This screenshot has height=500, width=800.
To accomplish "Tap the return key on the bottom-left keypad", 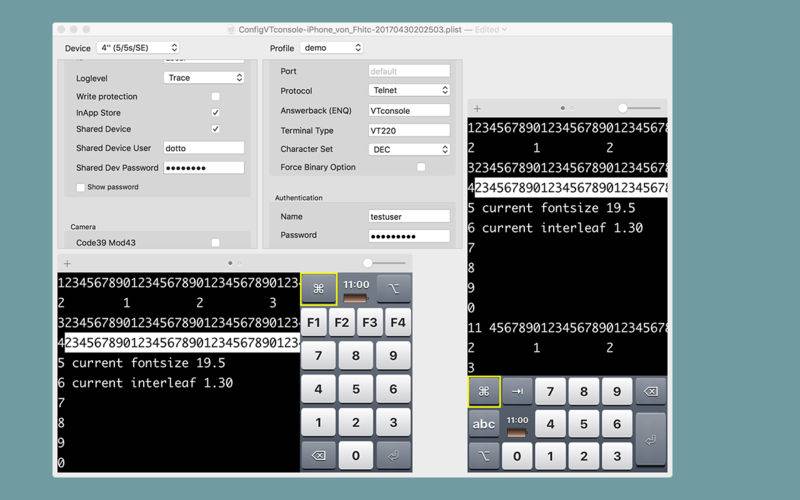I will click(x=393, y=455).
